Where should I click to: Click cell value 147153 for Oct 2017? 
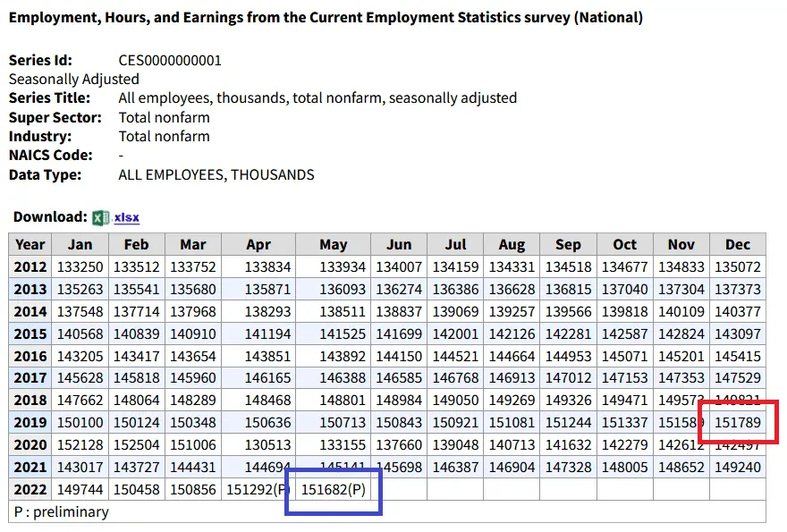pyautogui.click(x=625, y=378)
